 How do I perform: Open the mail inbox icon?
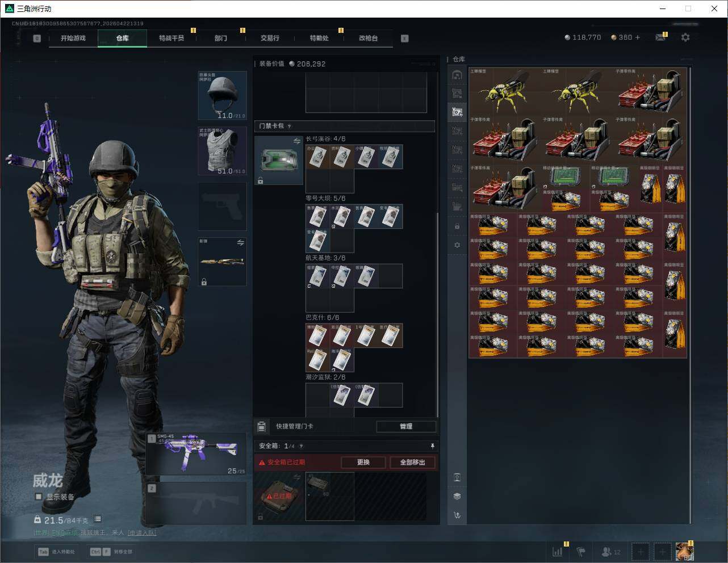(660, 37)
